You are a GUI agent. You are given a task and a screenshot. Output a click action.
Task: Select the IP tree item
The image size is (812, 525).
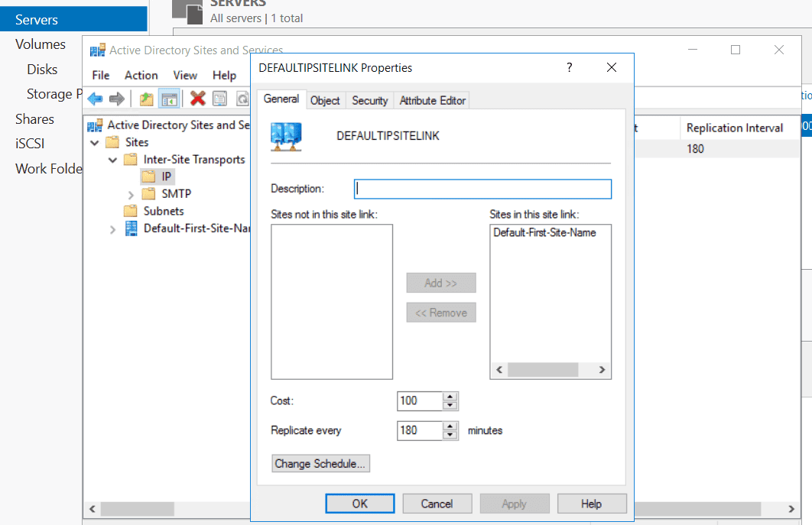click(166, 177)
